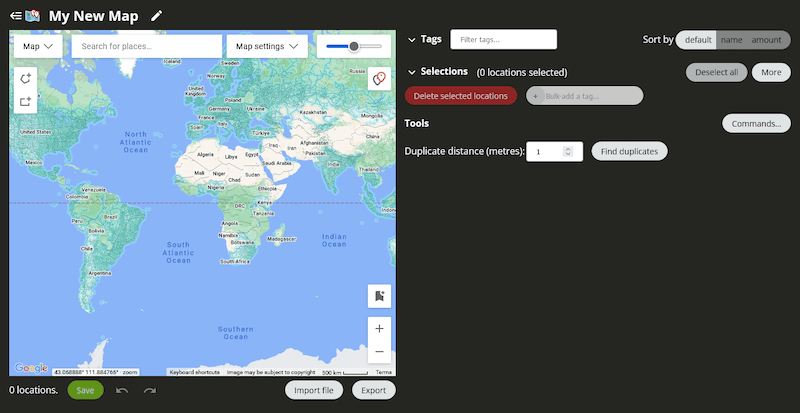Select the rectangle selection tool on the map

pos(26,101)
